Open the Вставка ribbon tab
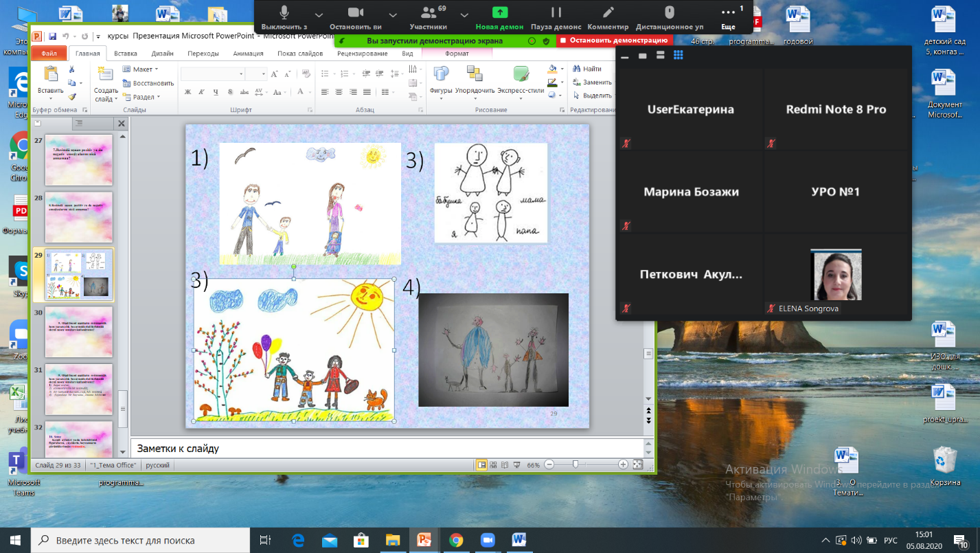Image resolution: width=980 pixels, height=553 pixels. (126, 54)
